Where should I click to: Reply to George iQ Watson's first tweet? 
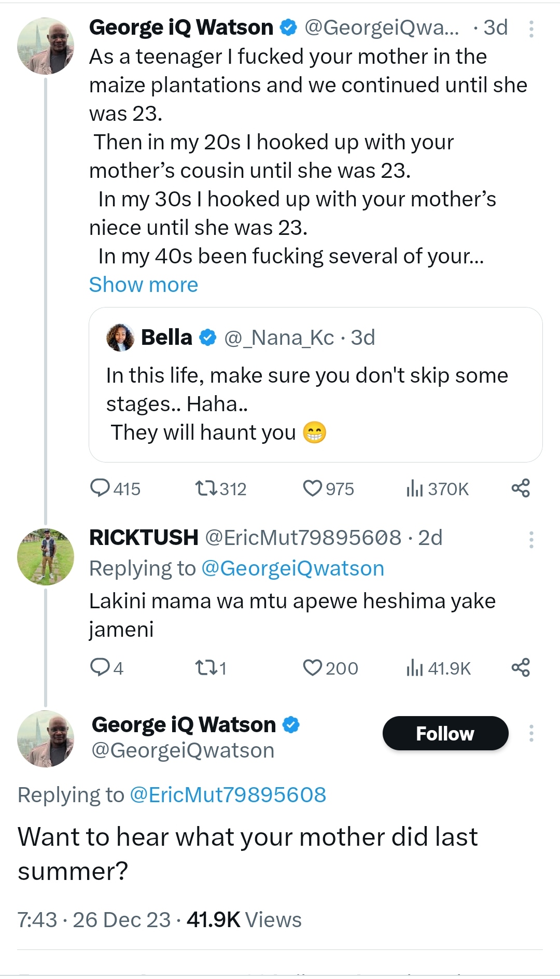tap(100, 488)
